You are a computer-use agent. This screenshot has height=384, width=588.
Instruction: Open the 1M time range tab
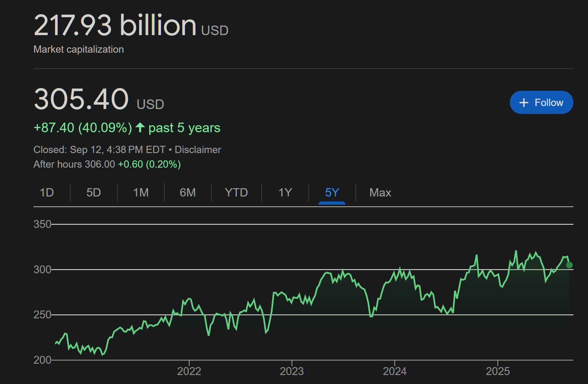click(141, 192)
